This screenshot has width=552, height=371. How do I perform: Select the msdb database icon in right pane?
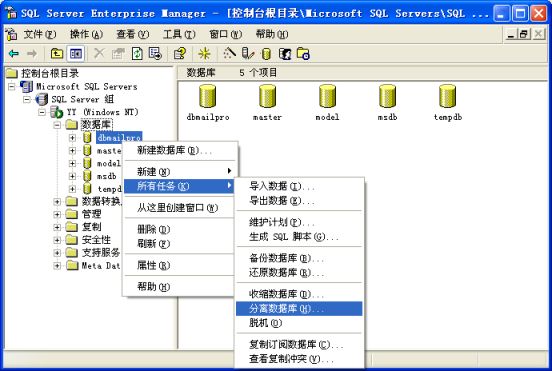pyautogui.click(x=387, y=96)
